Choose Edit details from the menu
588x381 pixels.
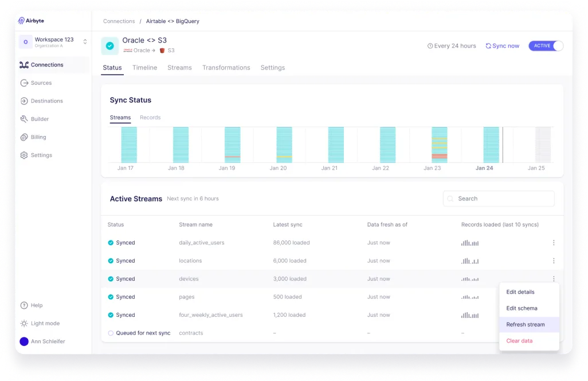click(529, 291)
